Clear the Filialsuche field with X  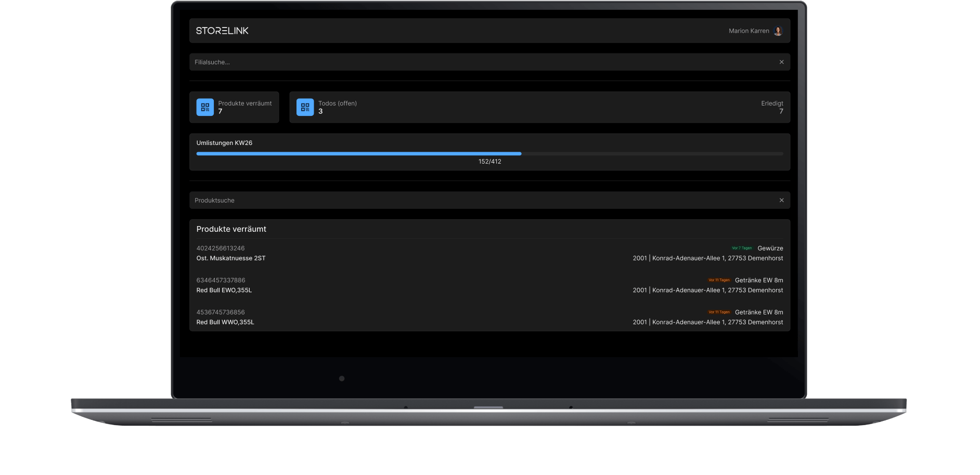(781, 62)
